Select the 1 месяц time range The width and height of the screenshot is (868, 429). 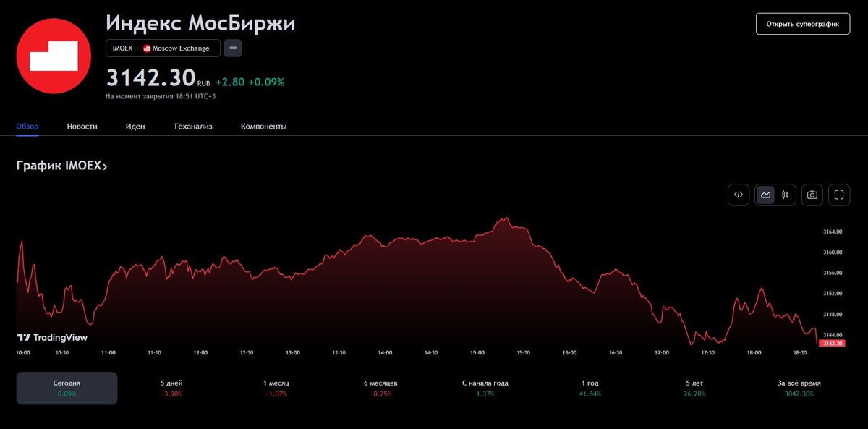coord(276,388)
